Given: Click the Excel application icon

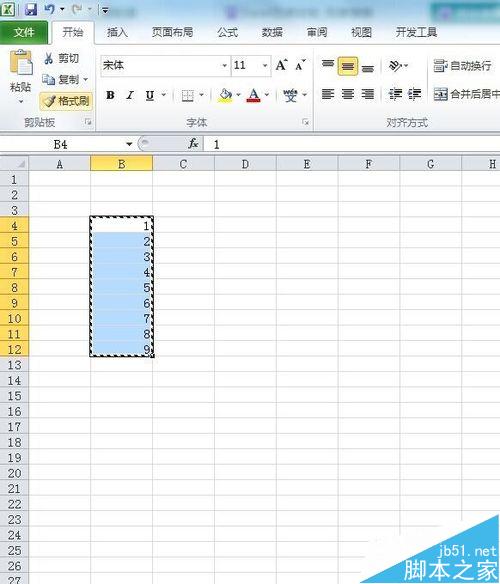Looking at the screenshot, I should tap(7, 9).
